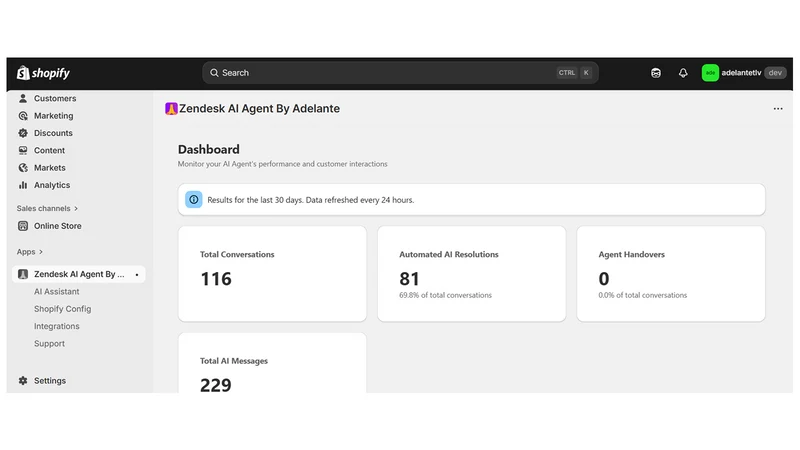This screenshot has height=450, width=800.
Task: Click '69.8% of total conversations' text
Action: click(x=445, y=295)
